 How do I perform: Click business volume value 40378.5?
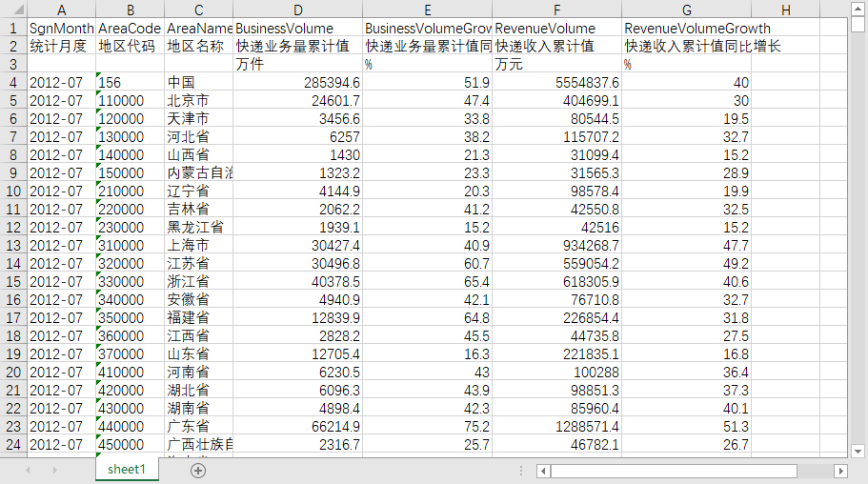pos(298,281)
